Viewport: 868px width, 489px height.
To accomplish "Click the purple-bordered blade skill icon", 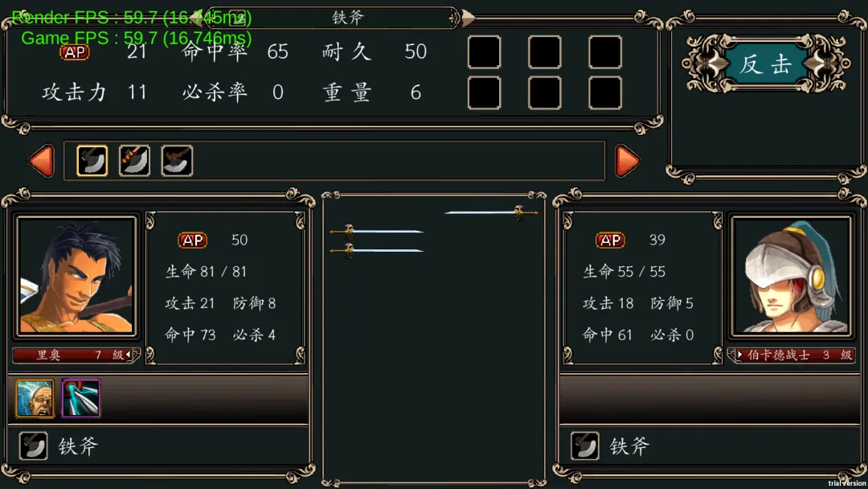I will (81, 397).
